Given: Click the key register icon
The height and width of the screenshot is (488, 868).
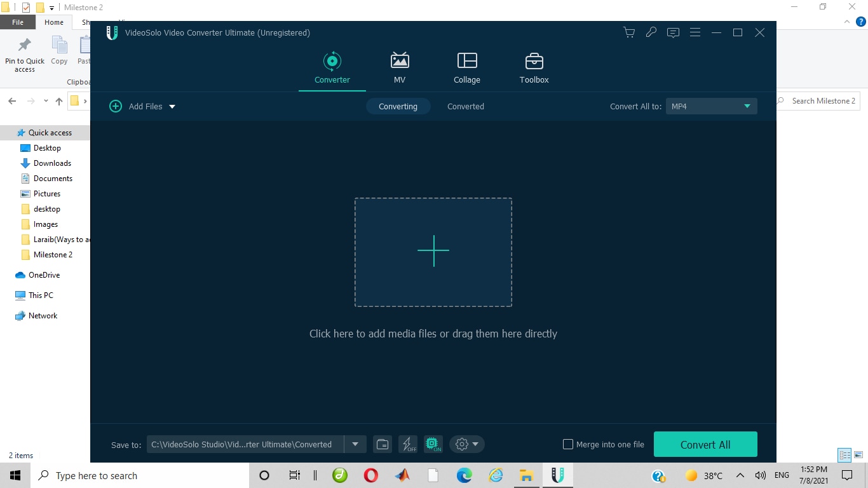Looking at the screenshot, I should click(x=651, y=32).
